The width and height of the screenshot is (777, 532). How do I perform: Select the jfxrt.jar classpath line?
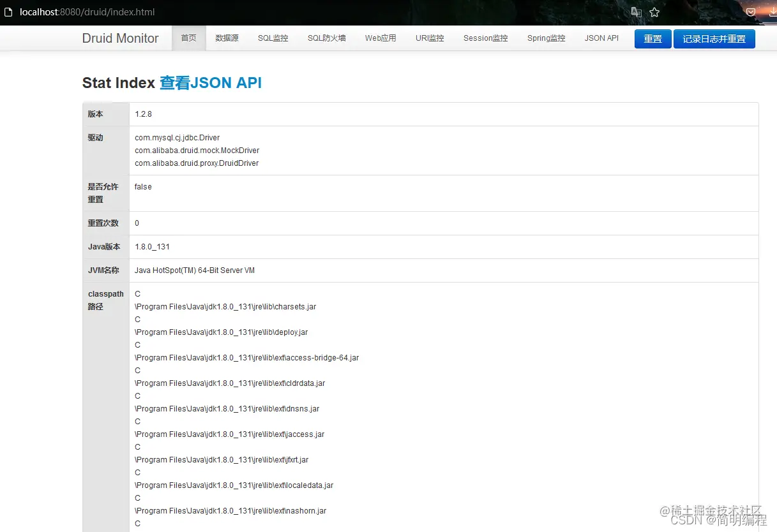click(x=222, y=460)
